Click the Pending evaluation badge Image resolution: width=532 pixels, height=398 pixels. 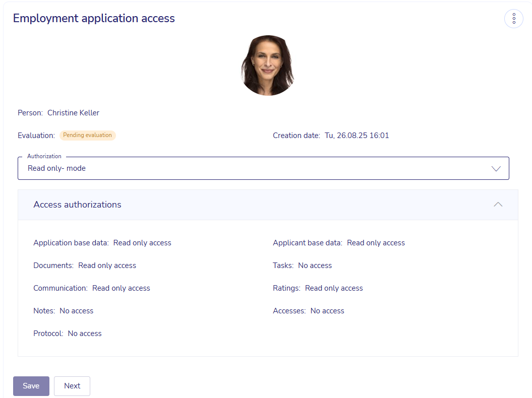pyautogui.click(x=88, y=135)
